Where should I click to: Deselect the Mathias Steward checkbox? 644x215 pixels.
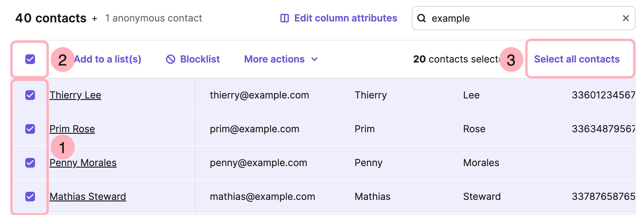coord(30,197)
